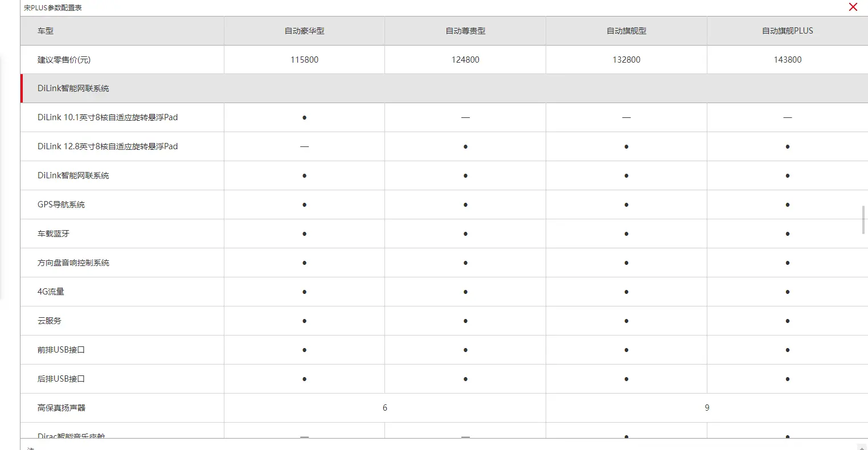Click the 后排USB接口 dot under 自动旗舰型
Screen dimensions: 868x450
tap(627, 379)
